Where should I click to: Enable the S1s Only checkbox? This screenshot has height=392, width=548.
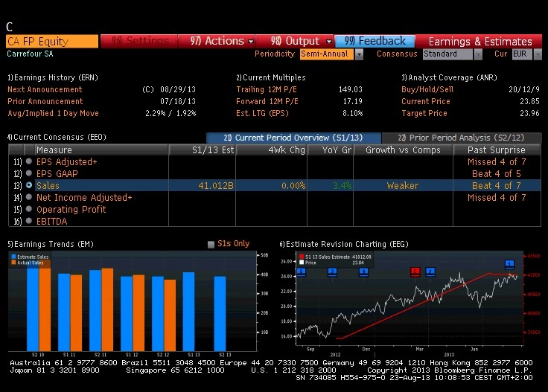coord(211,244)
